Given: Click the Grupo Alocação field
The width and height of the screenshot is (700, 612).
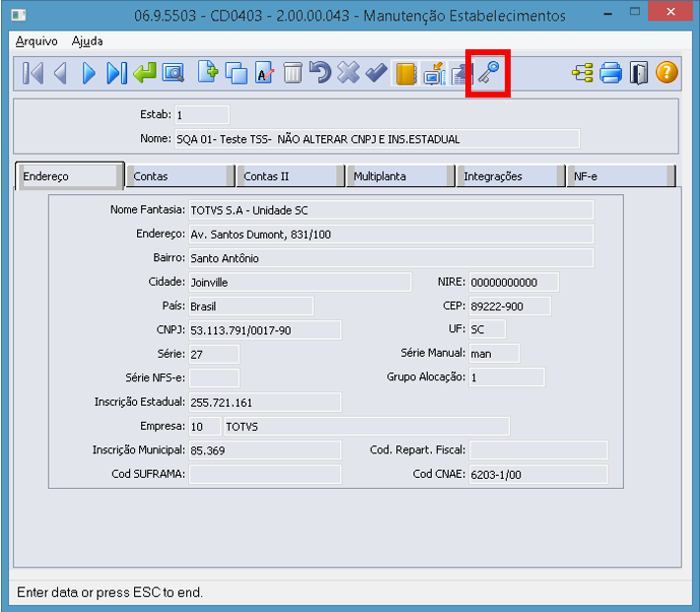Looking at the screenshot, I should tap(507, 377).
